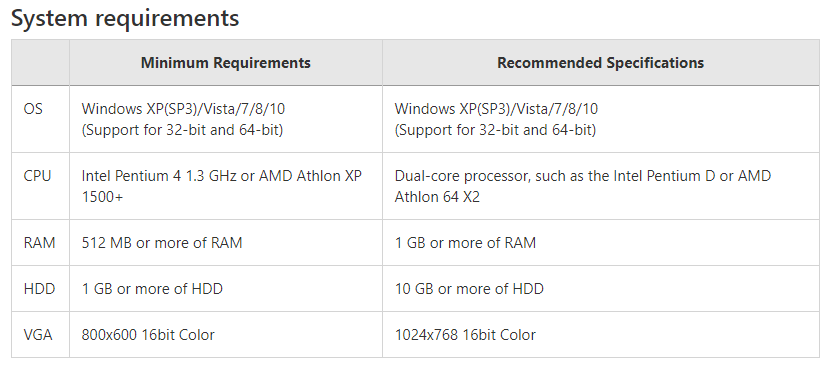833x390 pixels.
Task: Click the Dual-core processor recommendation text
Action: [582, 186]
